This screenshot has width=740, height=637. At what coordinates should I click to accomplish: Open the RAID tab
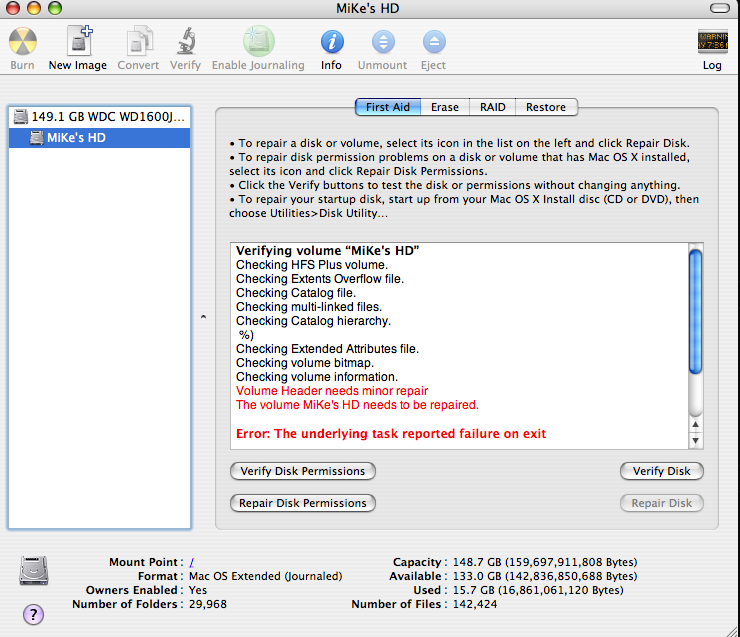[x=493, y=107]
